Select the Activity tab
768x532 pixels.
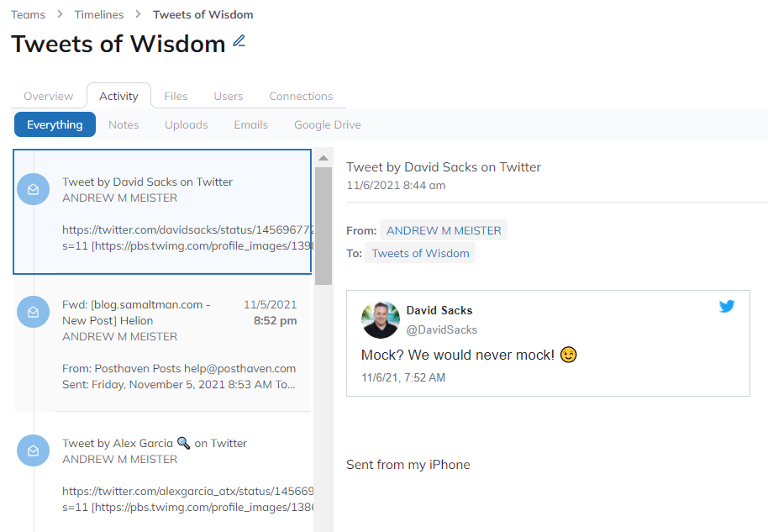(x=118, y=96)
